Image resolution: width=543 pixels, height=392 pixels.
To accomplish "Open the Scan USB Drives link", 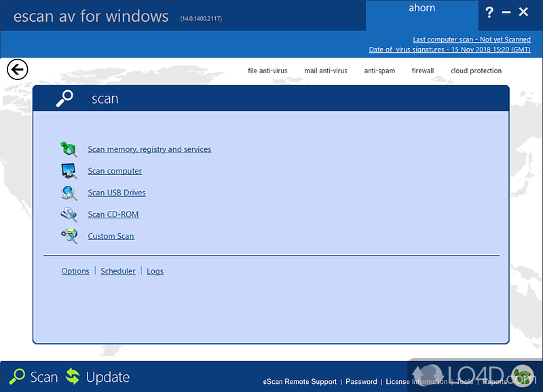I will (x=117, y=193).
